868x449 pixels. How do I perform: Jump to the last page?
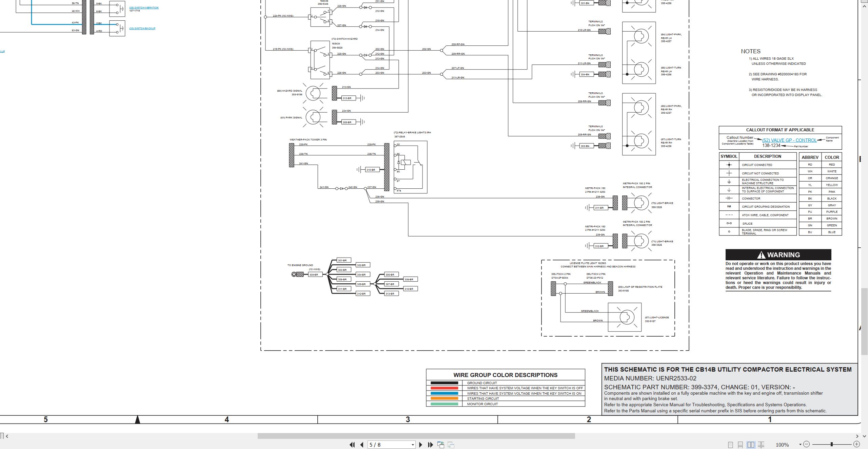tap(430, 445)
